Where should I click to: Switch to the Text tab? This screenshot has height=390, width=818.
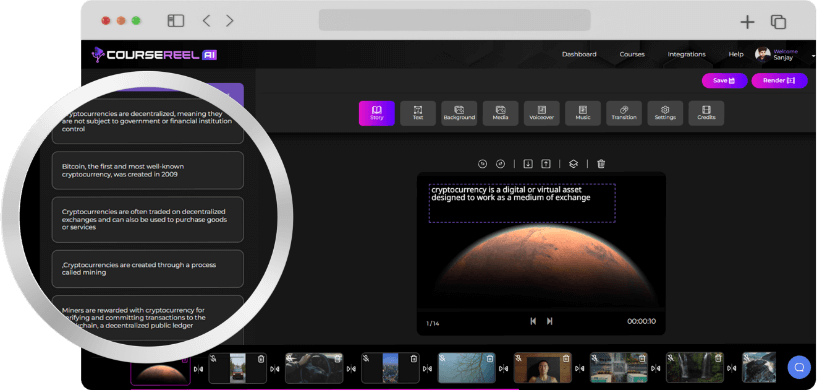point(418,113)
